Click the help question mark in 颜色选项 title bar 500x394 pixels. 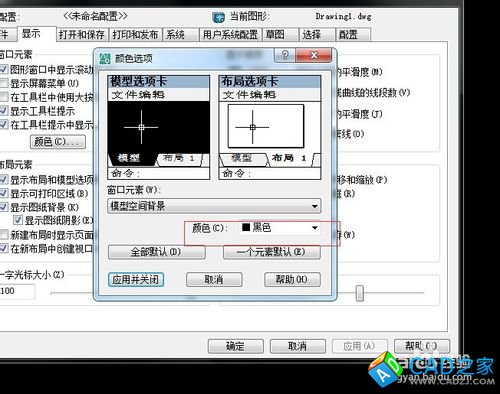click(284, 55)
